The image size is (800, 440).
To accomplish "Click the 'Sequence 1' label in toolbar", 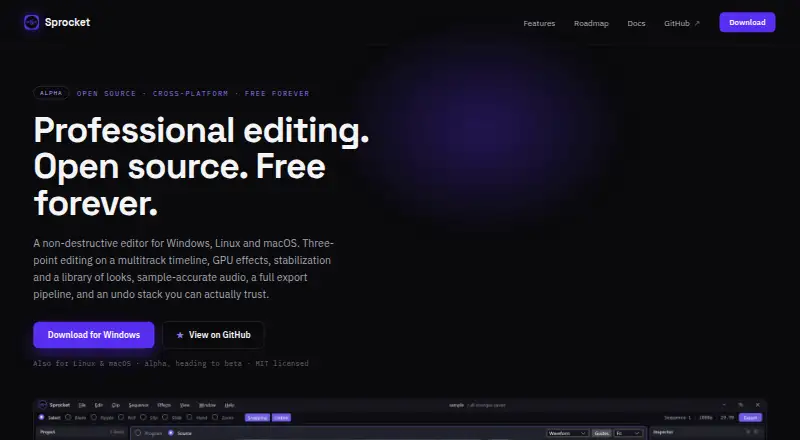I will [x=678, y=418].
